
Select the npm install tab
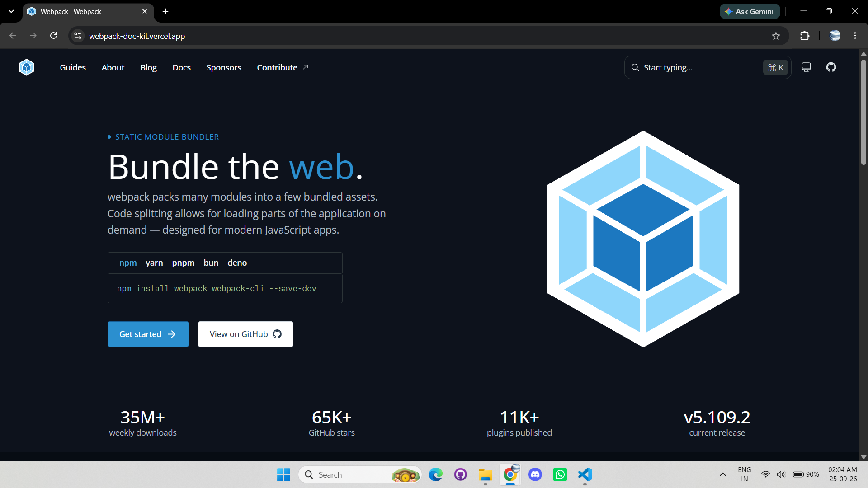point(128,263)
